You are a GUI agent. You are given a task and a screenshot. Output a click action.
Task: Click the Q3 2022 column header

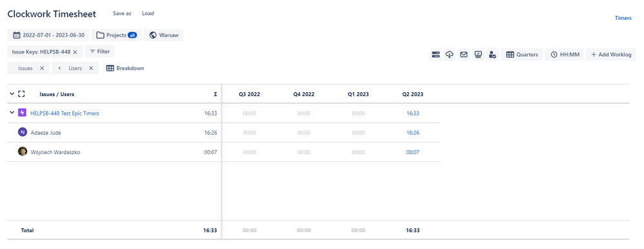click(x=249, y=94)
